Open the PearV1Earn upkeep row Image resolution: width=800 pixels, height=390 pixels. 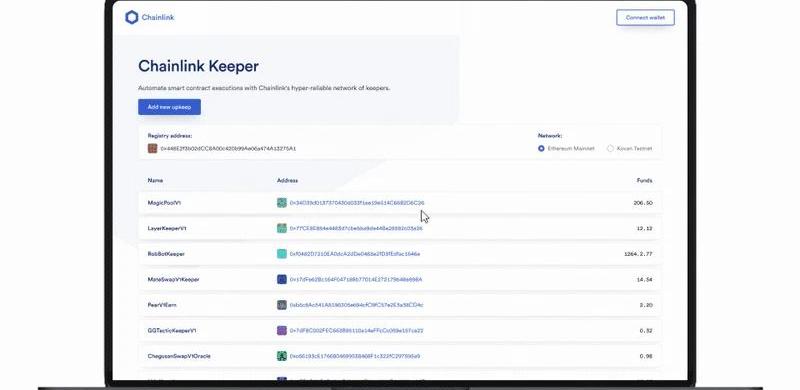(x=400, y=305)
